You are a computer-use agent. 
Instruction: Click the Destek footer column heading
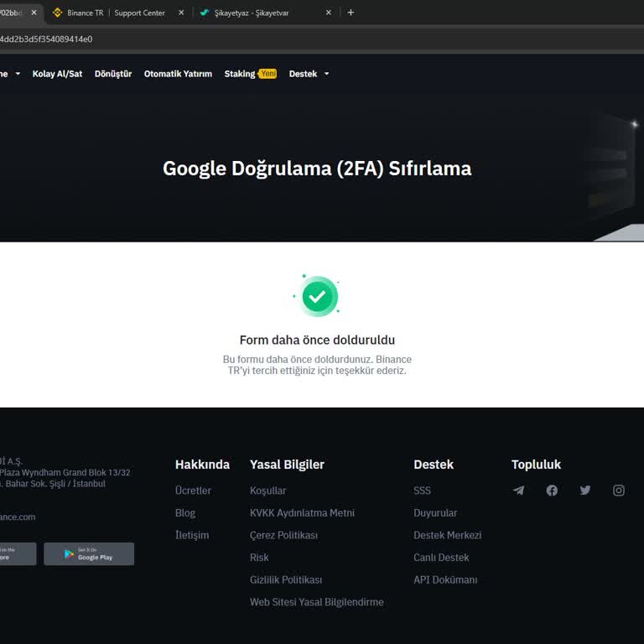coord(434,465)
